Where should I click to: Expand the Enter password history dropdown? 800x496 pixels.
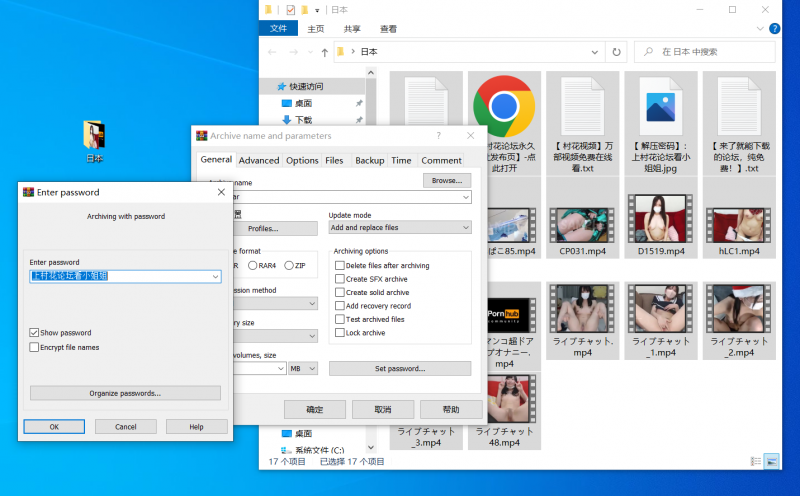point(215,276)
